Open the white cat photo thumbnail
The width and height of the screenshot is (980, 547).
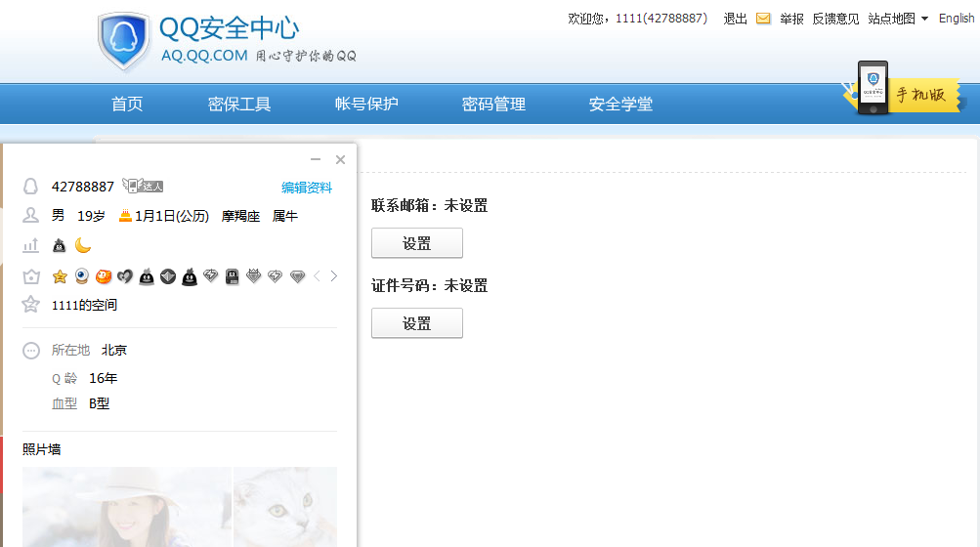[x=285, y=507]
